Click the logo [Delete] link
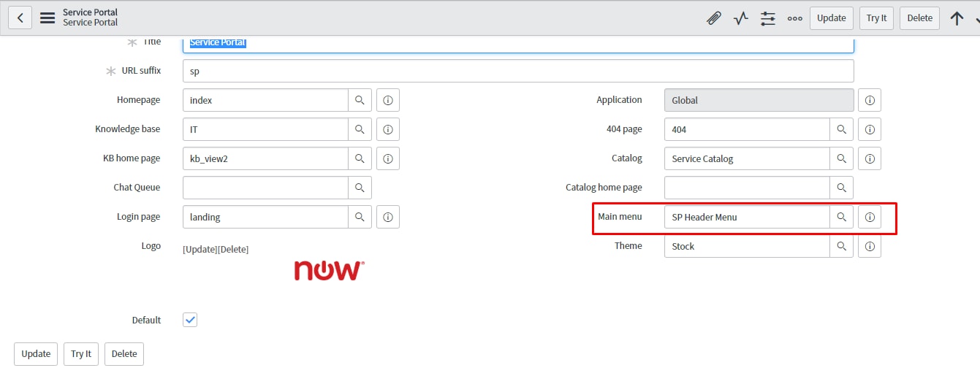 [x=233, y=250]
